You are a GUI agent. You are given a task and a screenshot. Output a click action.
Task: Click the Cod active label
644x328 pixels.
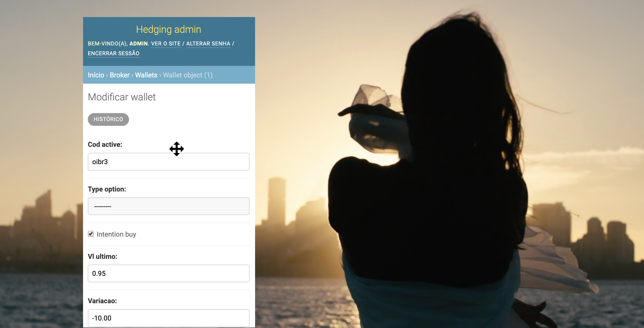pyautogui.click(x=105, y=145)
